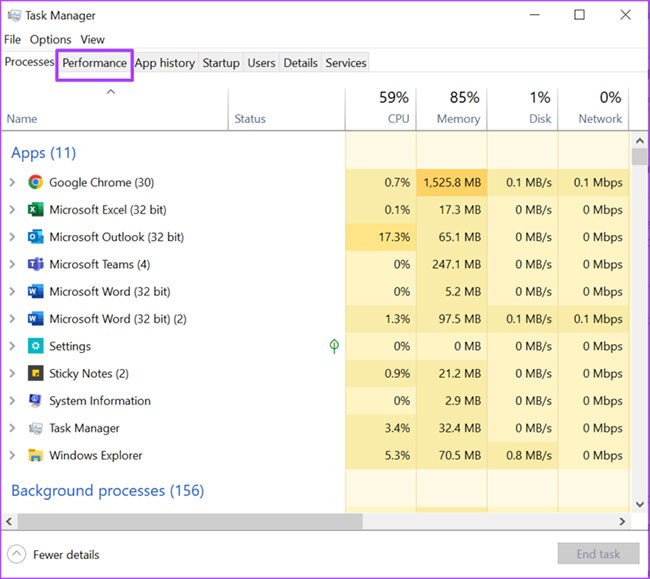This screenshot has width=650, height=579.
Task: Click the Microsoft Word (32 bit) icon
Action: tap(35, 291)
